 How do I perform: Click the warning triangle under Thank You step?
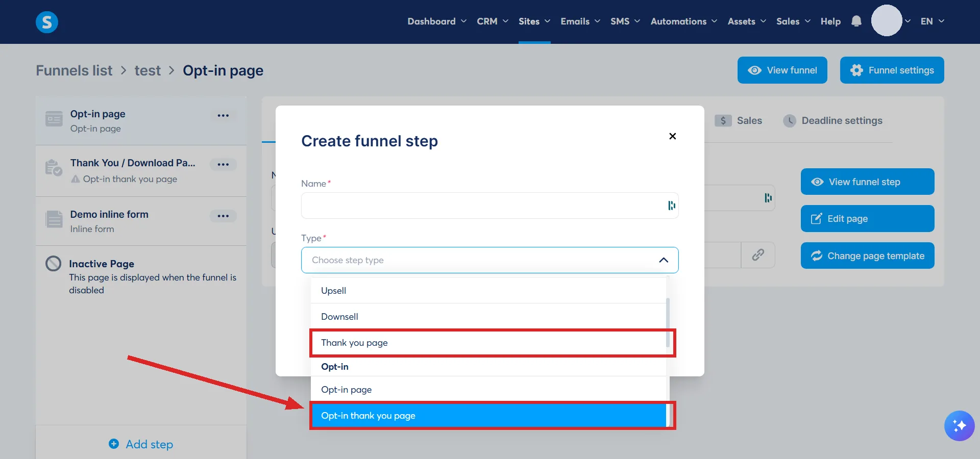click(76, 179)
